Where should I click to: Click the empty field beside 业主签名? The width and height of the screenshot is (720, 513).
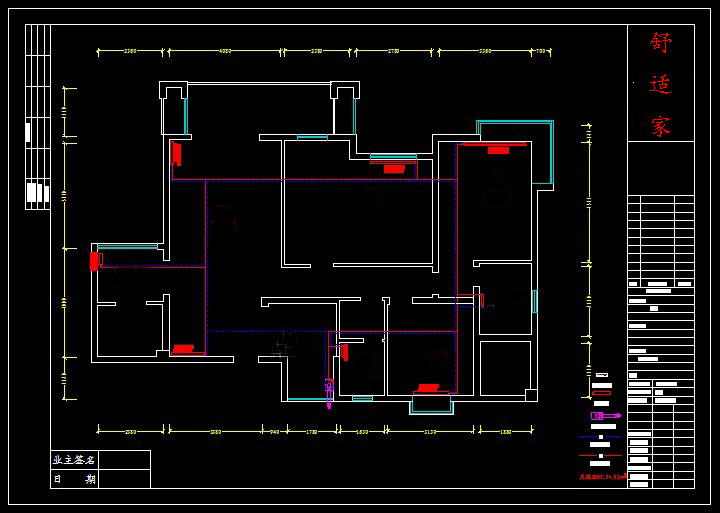click(x=124, y=460)
